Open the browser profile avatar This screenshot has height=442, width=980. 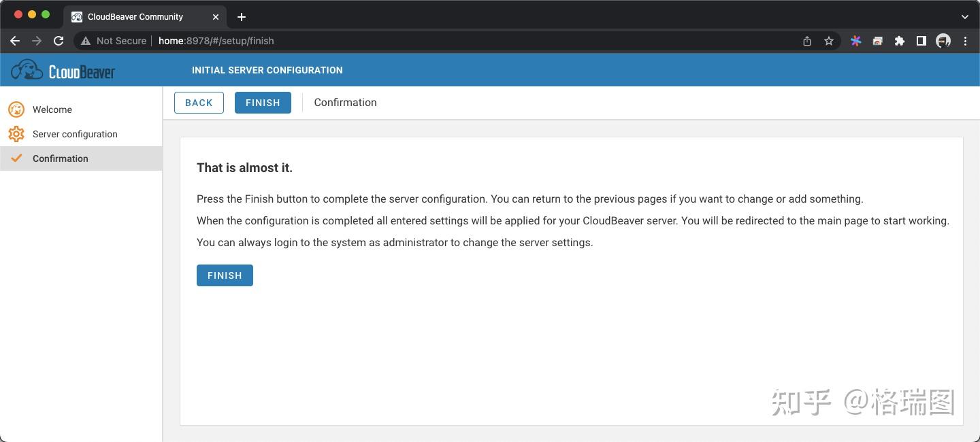(x=943, y=41)
